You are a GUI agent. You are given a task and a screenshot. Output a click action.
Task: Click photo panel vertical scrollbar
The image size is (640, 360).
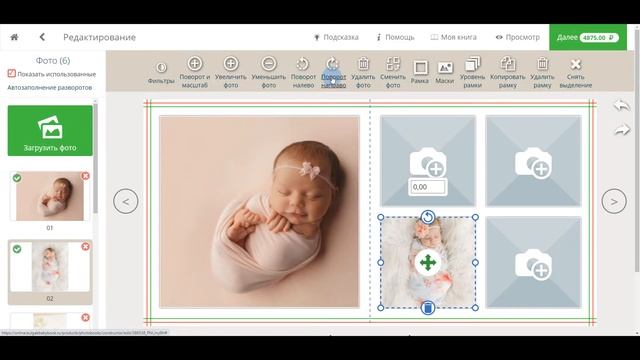tap(96, 157)
